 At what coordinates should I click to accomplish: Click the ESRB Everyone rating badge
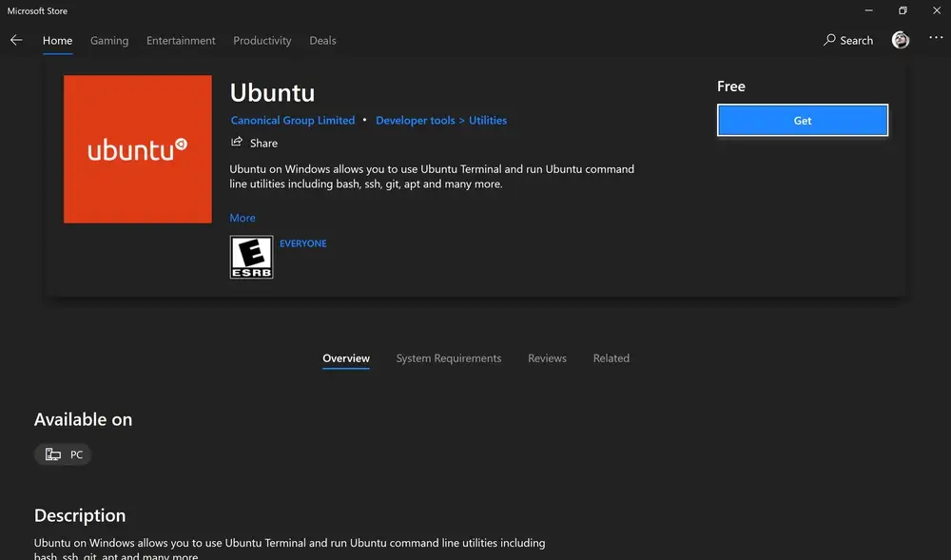252,257
